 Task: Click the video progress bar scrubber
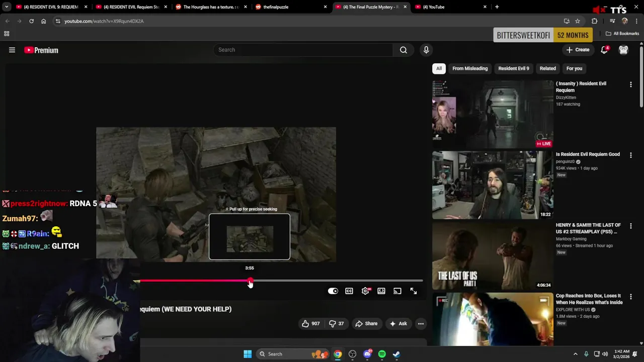click(x=250, y=282)
